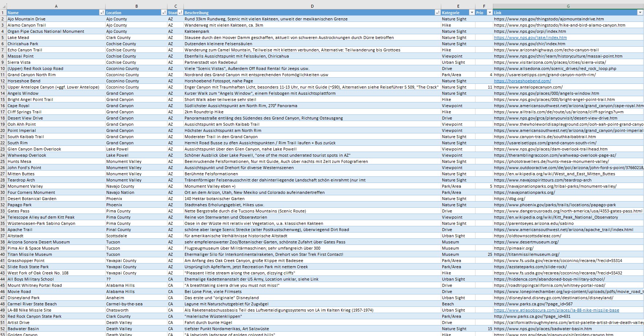Select the Ooh Ahh Point name cell
This screenshot has width=644, height=336.
pyautogui.click(x=56, y=124)
